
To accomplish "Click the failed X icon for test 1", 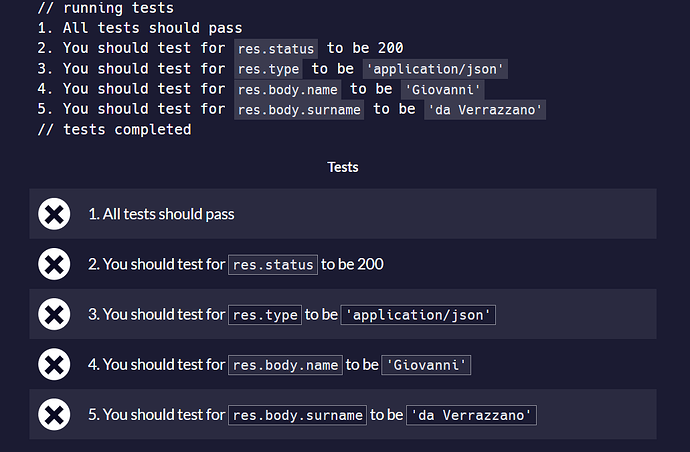I will 54,214.
